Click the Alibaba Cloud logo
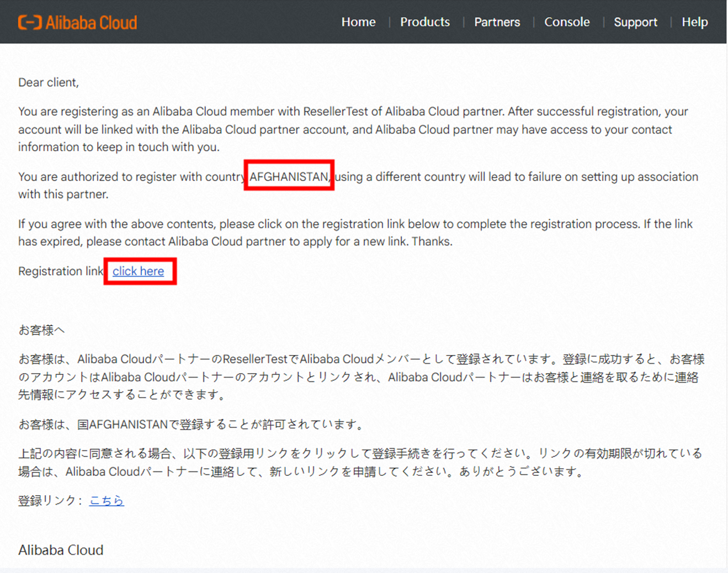 pos(77,23)
